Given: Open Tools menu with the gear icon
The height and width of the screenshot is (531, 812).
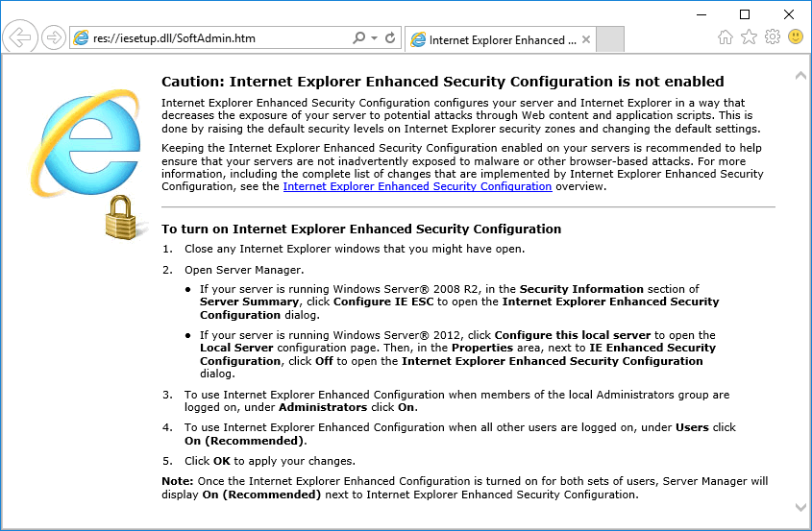Looking at the screenshot, I should coord(773,37).
